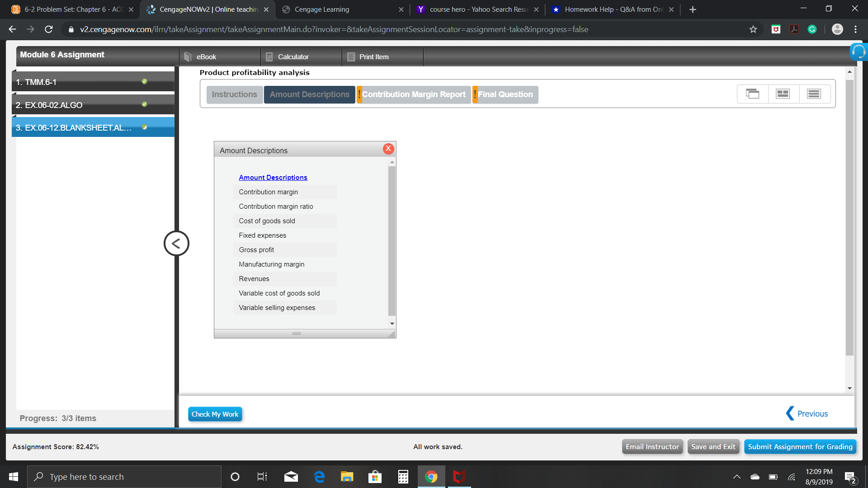
Task: Open the Windows Start menu
Action: click(x=13, y=476)
